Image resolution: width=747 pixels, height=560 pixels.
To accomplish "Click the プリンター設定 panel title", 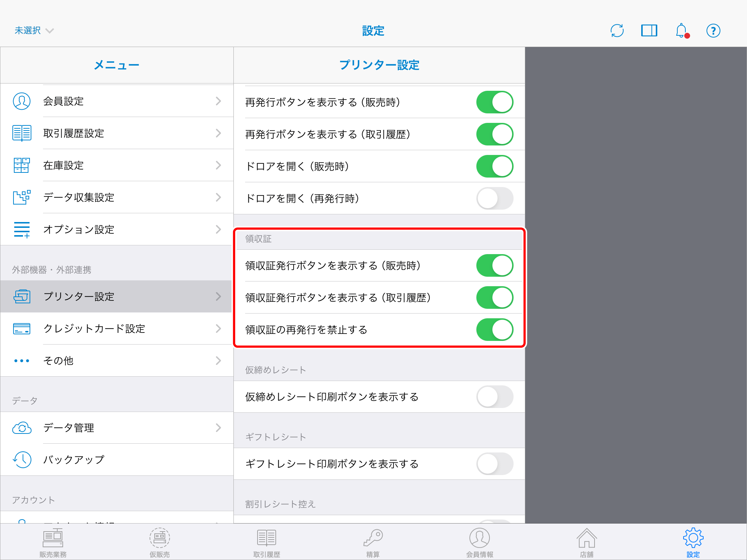I will (x=379, y=65).
